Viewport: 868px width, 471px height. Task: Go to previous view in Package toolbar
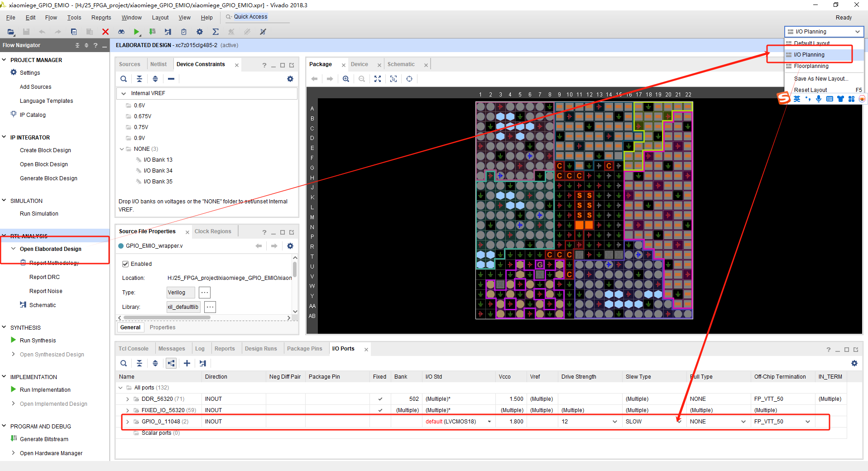(x=314, y=79)
